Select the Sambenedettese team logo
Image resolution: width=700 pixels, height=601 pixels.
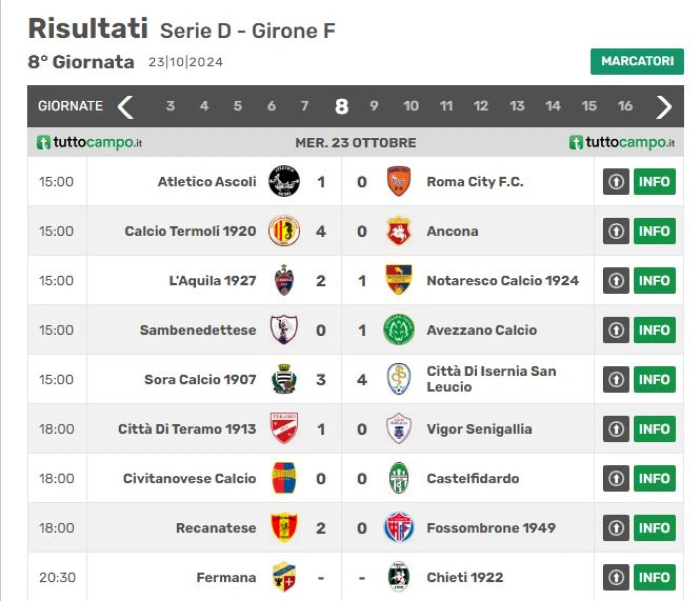pyautogui.click(x=284, y=330)
